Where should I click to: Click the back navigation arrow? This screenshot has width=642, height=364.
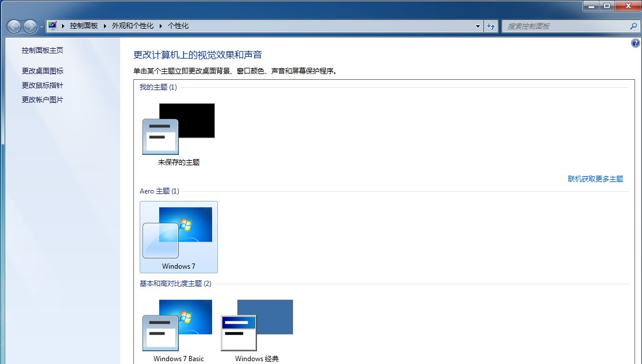click(14, 26)
